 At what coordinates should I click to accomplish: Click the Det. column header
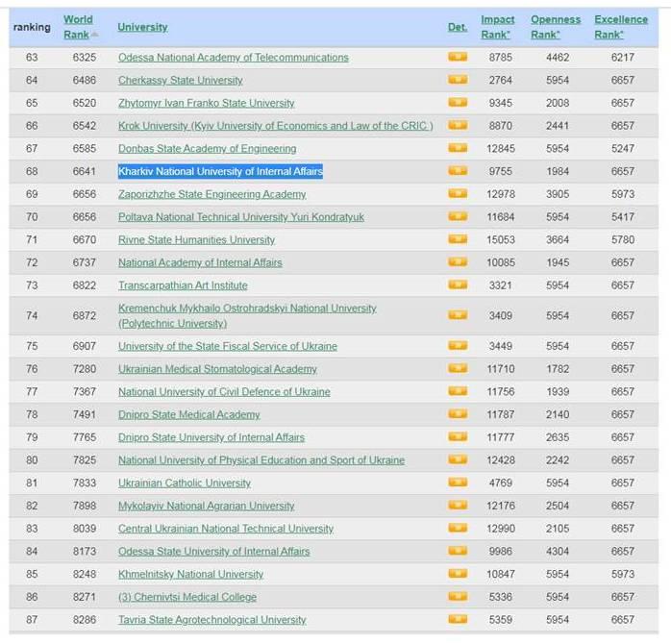[458, 27]
